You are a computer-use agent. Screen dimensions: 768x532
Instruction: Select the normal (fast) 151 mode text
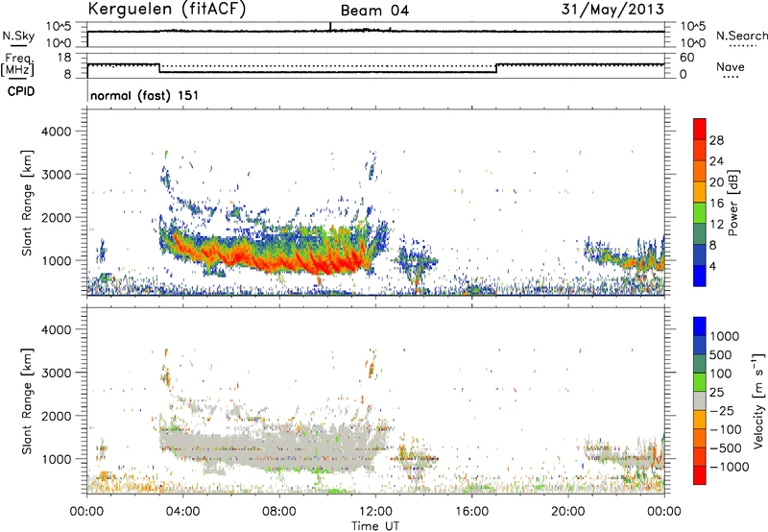click(145, 95)
